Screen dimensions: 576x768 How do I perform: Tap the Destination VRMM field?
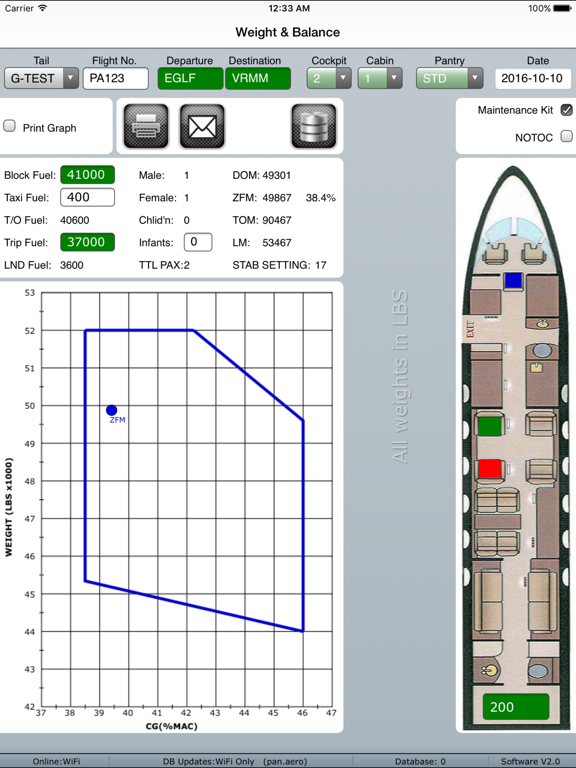click(258, 78)
